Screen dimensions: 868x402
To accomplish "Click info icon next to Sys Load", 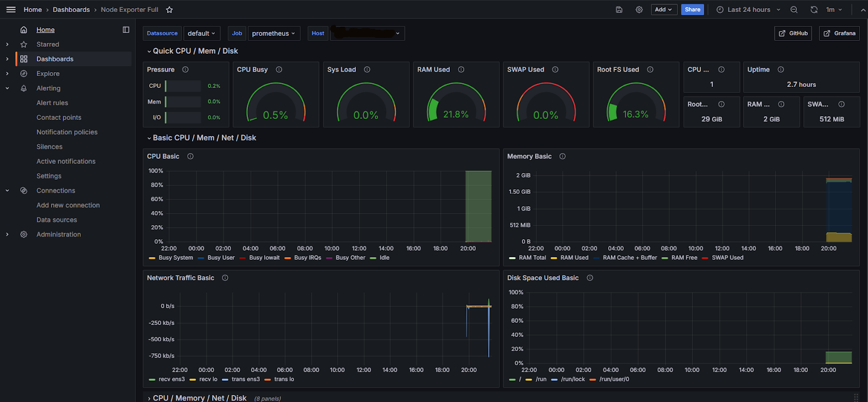I will point(367,69).
